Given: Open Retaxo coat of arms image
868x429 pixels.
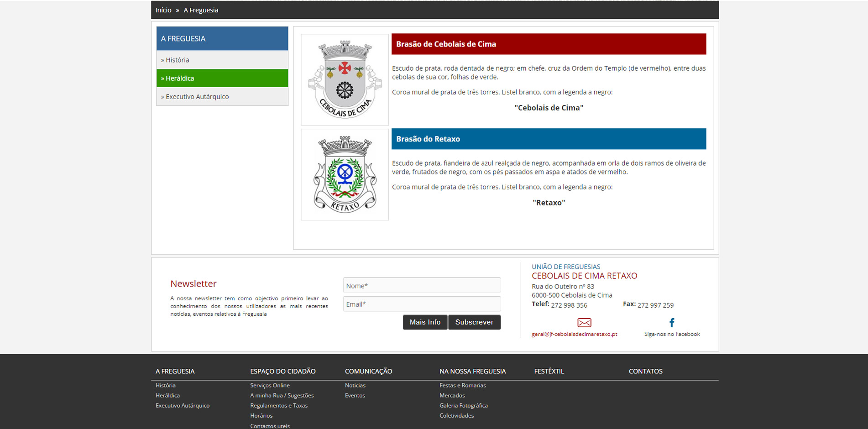Looking at the screenshot, I should [x=345, y=174].
